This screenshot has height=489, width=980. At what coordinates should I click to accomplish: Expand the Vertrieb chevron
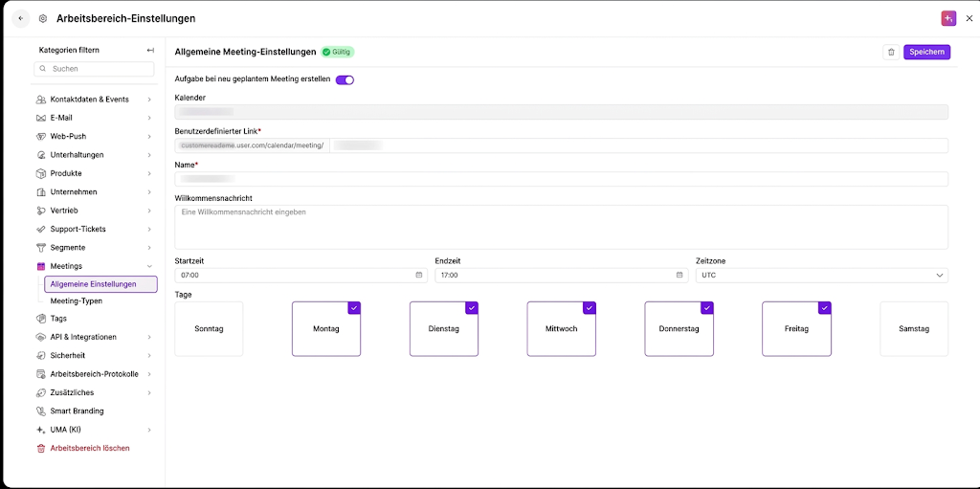pyautogui.click(x=149, y=211)
